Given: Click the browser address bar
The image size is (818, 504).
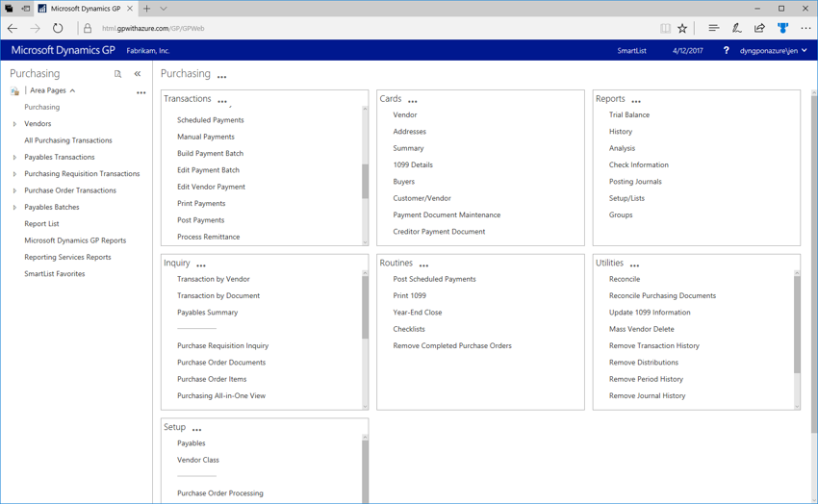Looking at the screenshot, I should (x=365, y=28).
